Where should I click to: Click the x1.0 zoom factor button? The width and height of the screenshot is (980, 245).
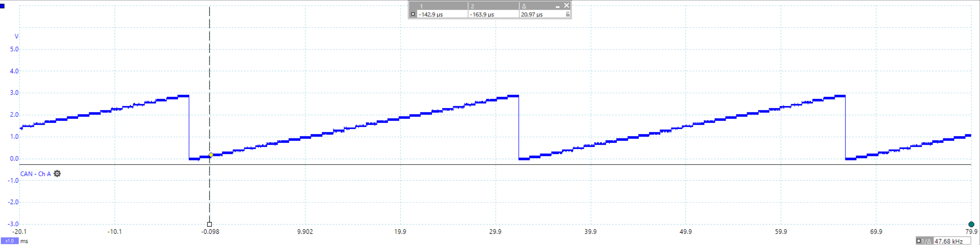(x=10, y=241)
